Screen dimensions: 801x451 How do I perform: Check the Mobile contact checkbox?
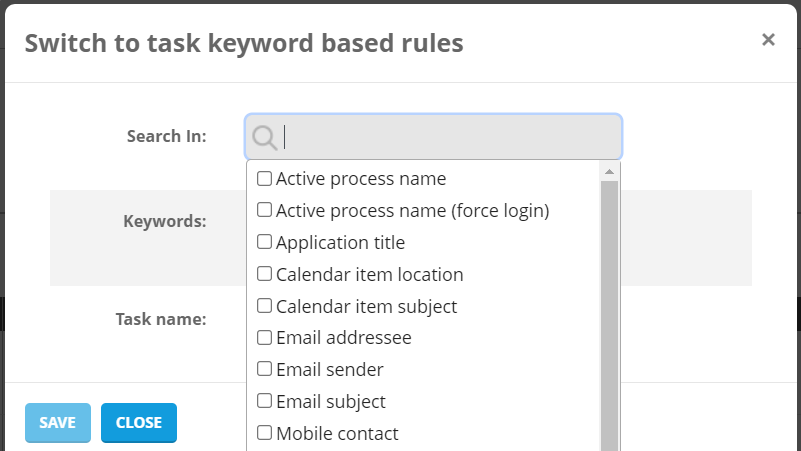[265, 433]
